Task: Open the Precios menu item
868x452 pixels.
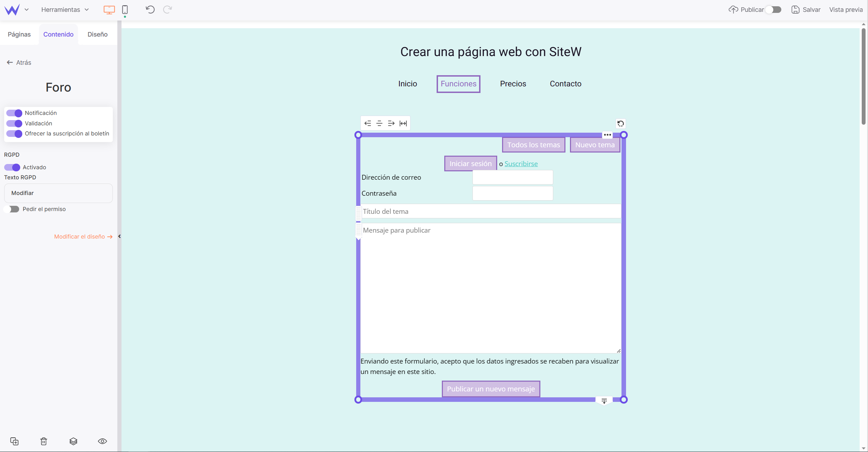Action: coord(513,84)
